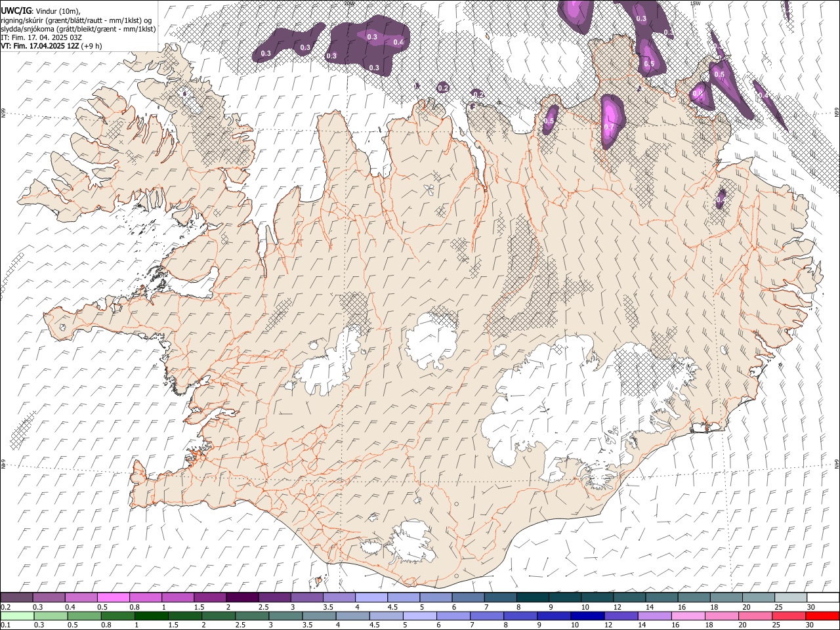Screen dimensions: 840x630
Task: Click the 'rigning/skúrir' legend description line
Action: [76, 20]
